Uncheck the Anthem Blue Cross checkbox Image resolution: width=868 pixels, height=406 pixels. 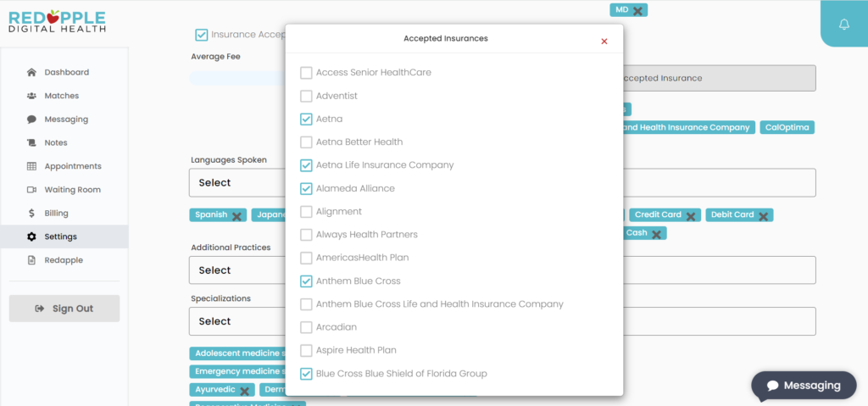(x=306, y=281)
